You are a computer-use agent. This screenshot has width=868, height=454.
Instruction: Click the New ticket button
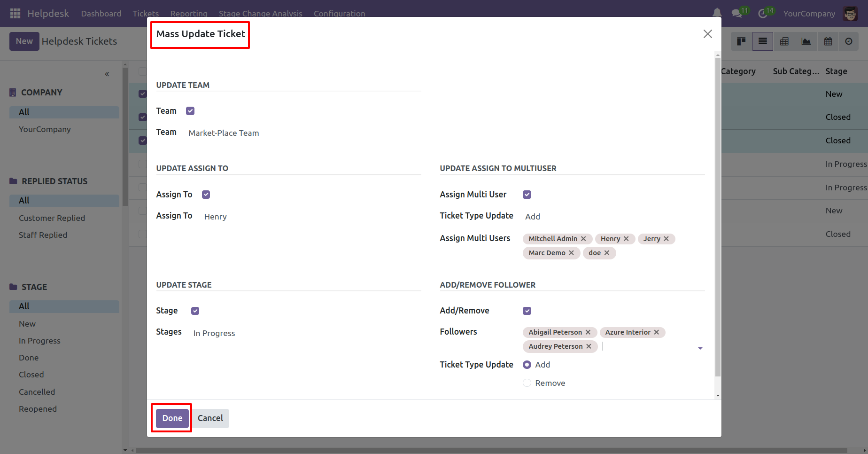pyautogui.click(x=24, y=41)
